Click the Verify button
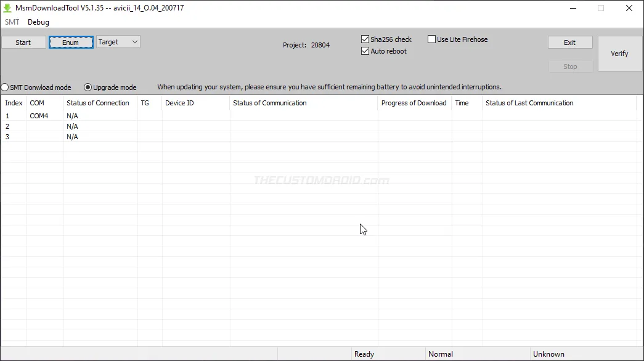644x361 pixels. coord(619,54)
